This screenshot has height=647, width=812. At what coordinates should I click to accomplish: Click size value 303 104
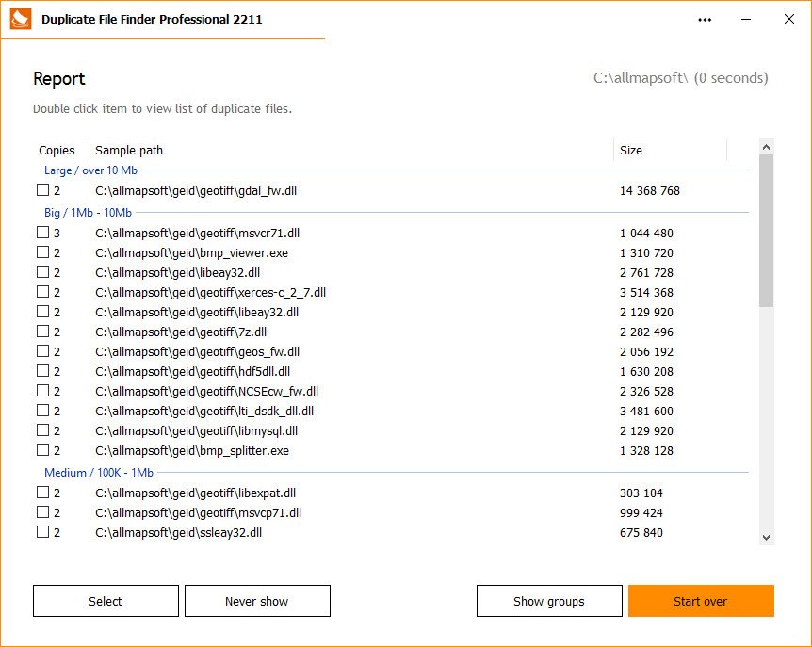click(641, 493)
